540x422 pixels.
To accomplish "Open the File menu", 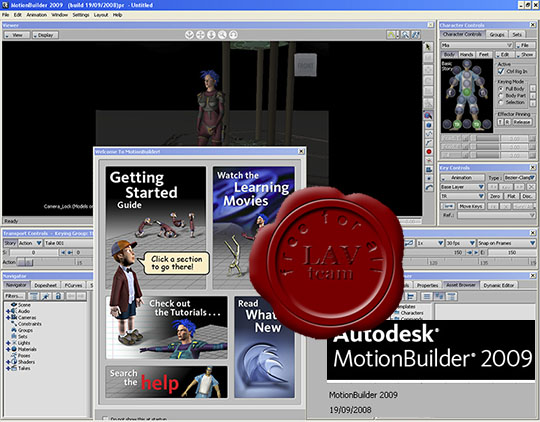I will pos(6,15).
